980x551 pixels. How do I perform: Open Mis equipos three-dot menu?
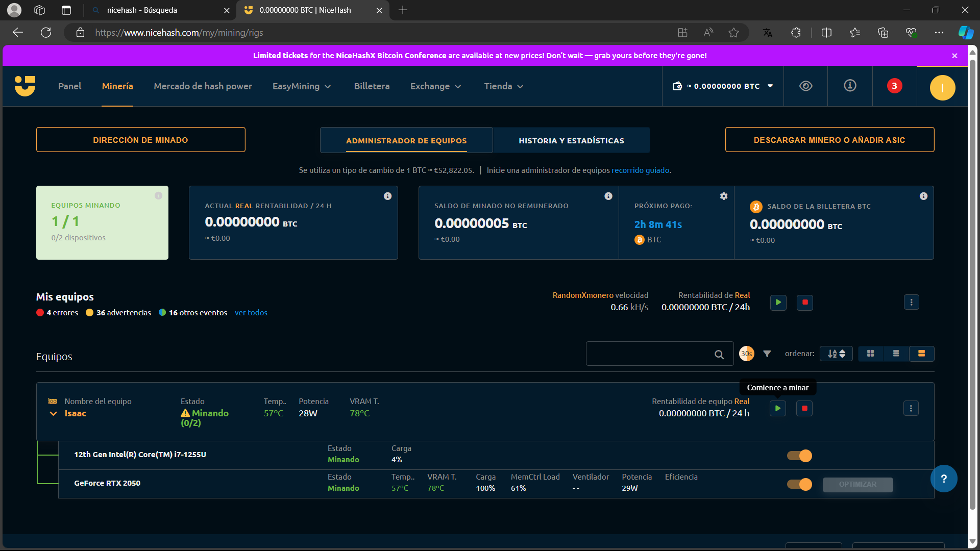pos(911,303)
